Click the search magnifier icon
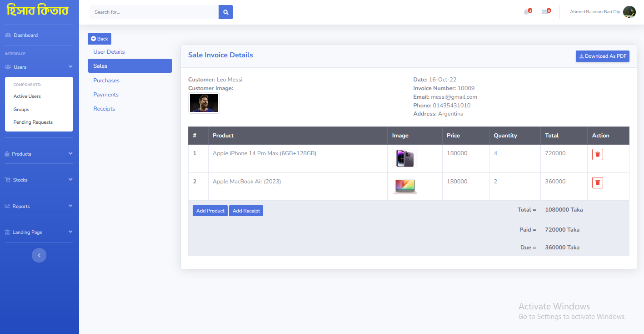The height and width of the screenshot is (334, 644). point(225,12)
